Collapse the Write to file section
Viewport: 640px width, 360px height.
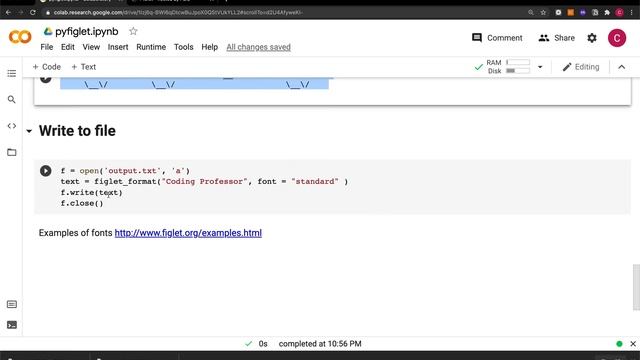(x=29, y=131)
